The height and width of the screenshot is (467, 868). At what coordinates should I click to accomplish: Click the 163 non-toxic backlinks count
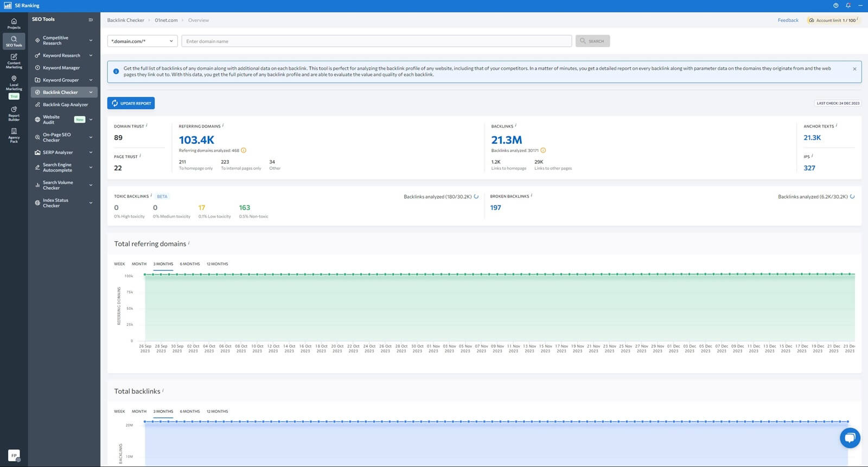pos(245,208)
